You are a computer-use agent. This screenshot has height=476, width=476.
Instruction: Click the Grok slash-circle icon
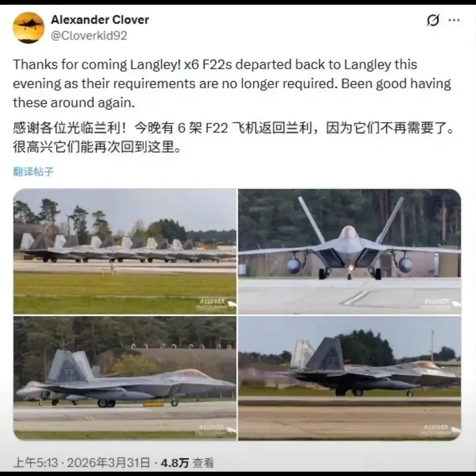(433, 20)
